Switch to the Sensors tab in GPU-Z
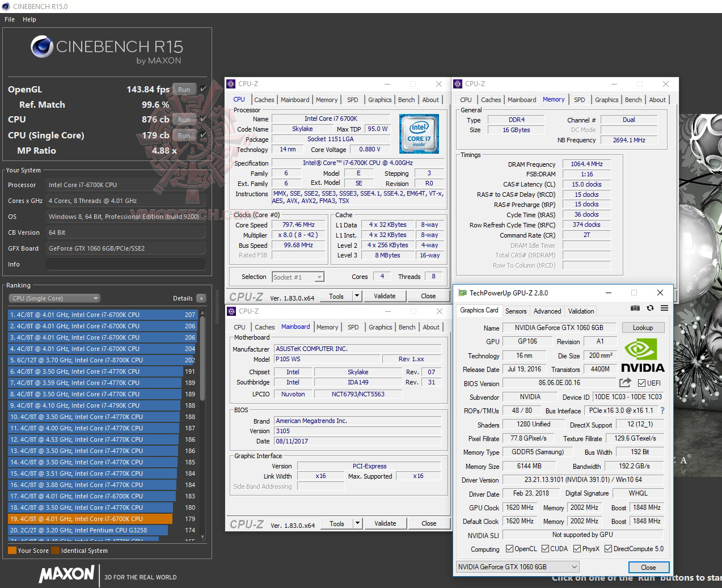722x588 pixels. (x=516, y=311)
